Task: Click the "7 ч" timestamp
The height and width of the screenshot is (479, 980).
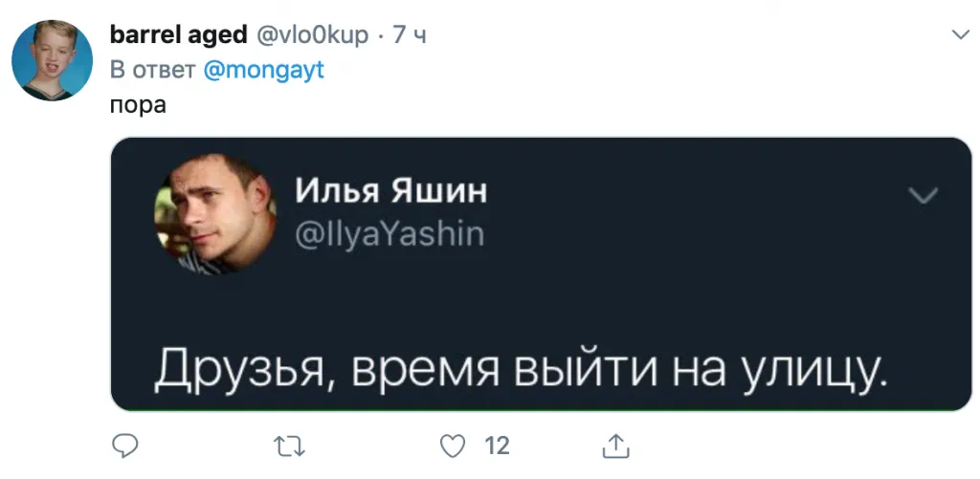Action: 408,35
